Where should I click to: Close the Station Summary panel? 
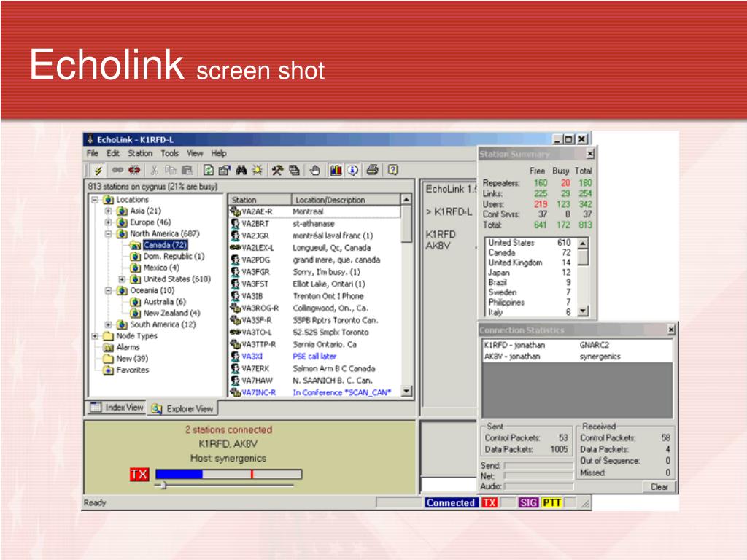[589, 154]
